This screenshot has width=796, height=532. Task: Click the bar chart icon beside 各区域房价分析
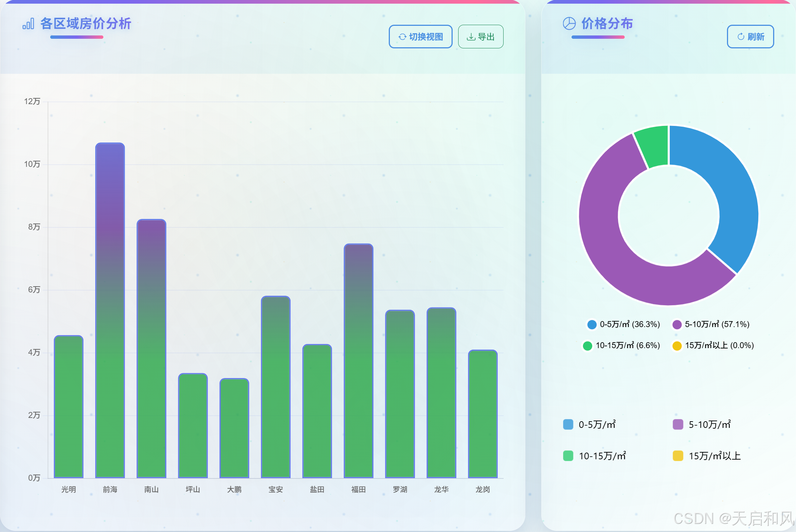28,24
